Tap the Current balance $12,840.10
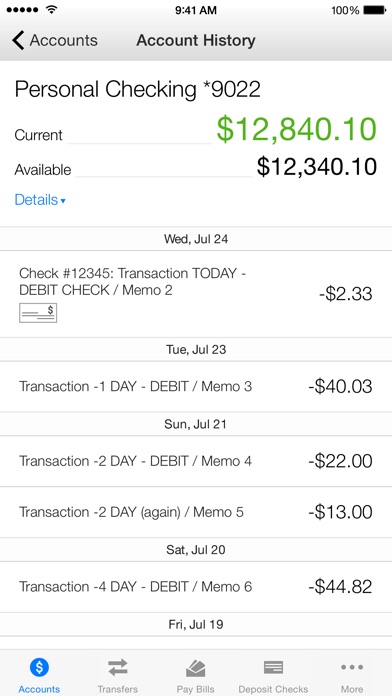 [297, 130]
